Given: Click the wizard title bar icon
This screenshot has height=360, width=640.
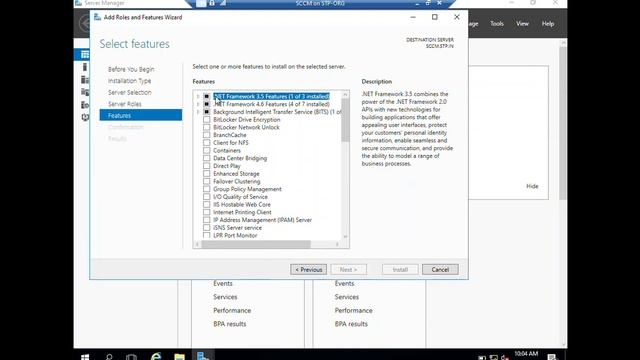Looking at the screenshot, I should 97,17.
